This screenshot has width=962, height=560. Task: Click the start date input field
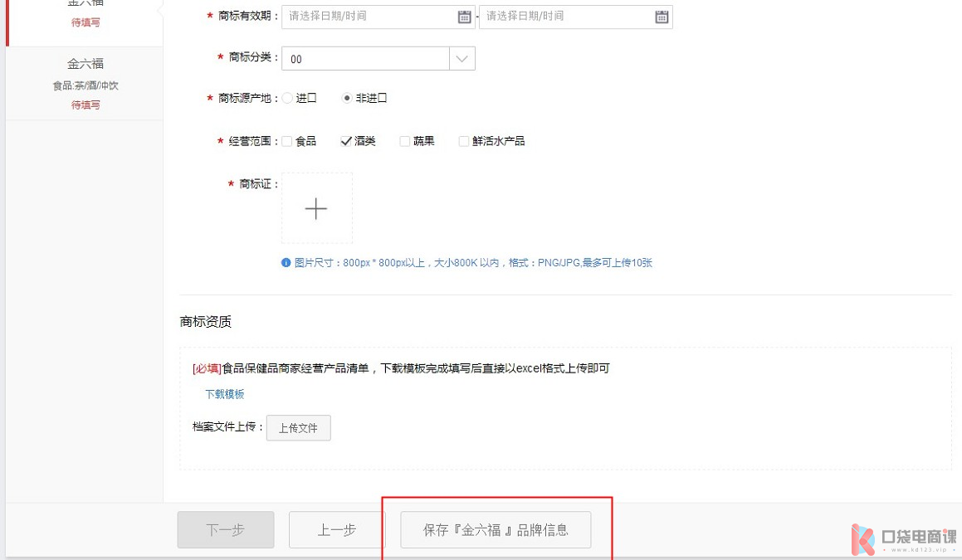369,17
